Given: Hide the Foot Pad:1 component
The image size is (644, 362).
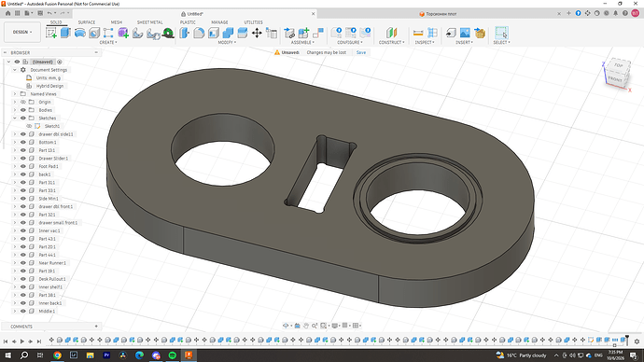Looking at the screenshot, I should point(23,166).
